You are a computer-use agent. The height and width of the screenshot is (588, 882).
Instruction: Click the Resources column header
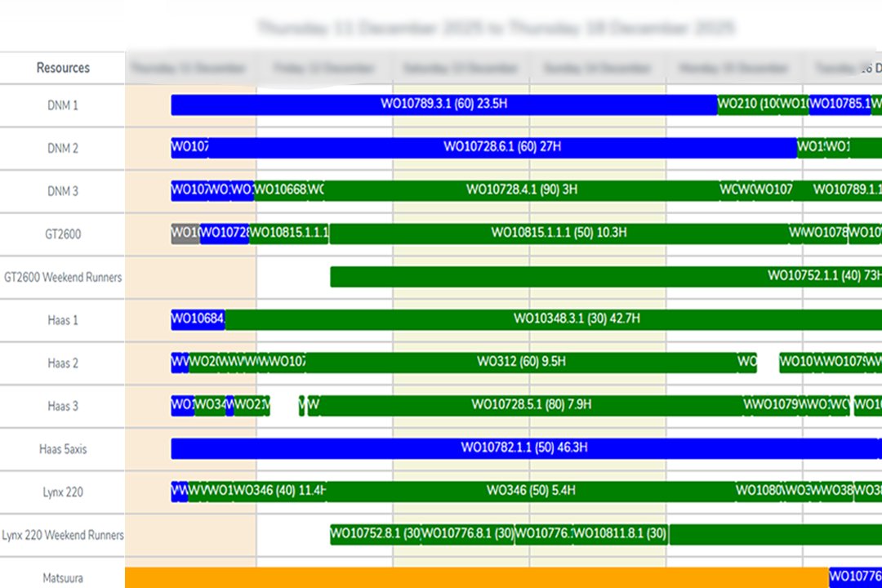62,68
